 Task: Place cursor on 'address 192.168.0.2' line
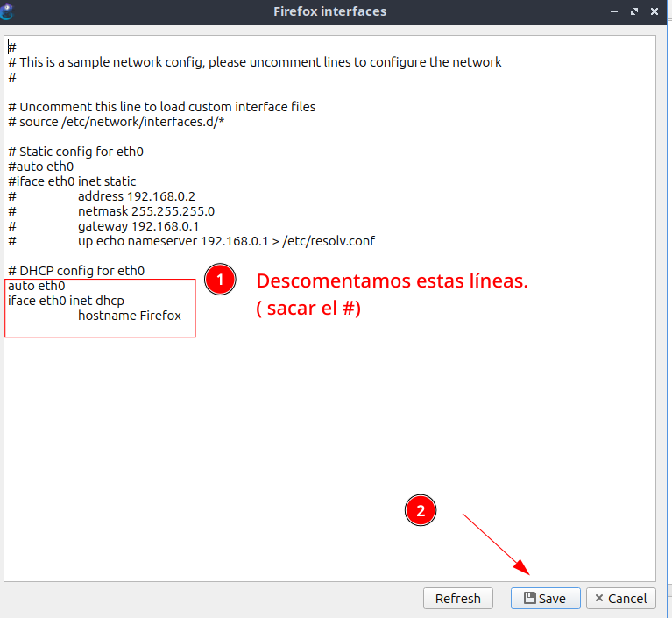click(x=136, y=196)
